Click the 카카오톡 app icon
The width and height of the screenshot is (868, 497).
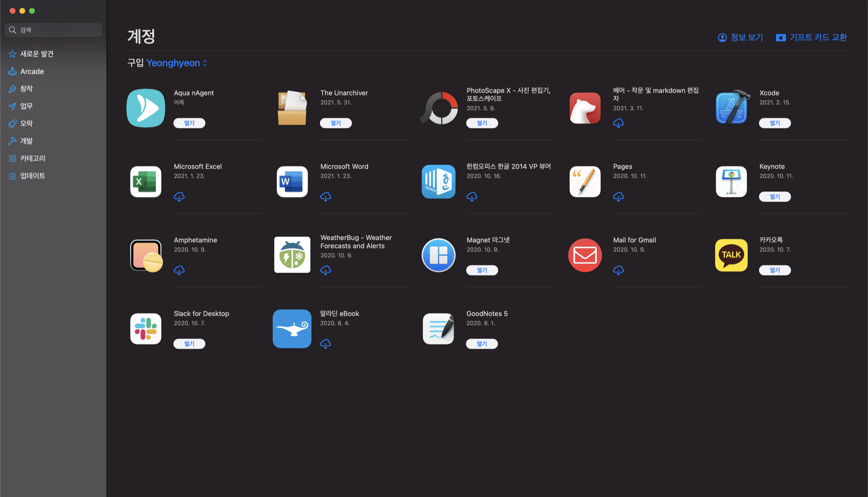(732, 255)
